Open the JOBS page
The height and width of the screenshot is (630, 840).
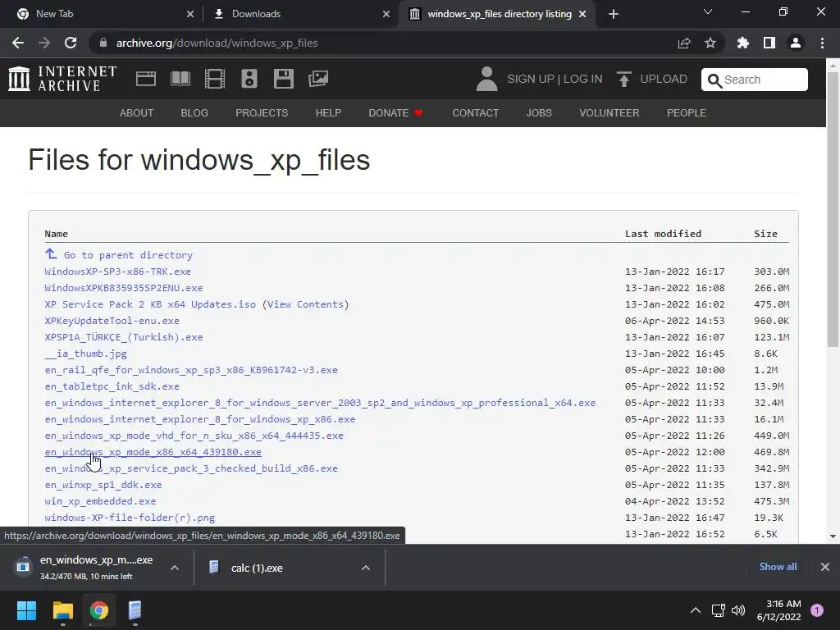(x=539, y=113)
